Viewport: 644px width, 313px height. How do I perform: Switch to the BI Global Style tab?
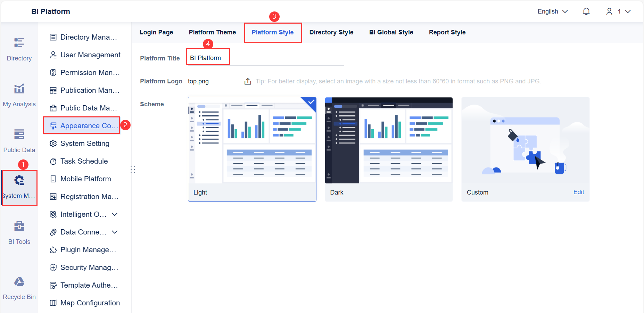tap(391, 32)
